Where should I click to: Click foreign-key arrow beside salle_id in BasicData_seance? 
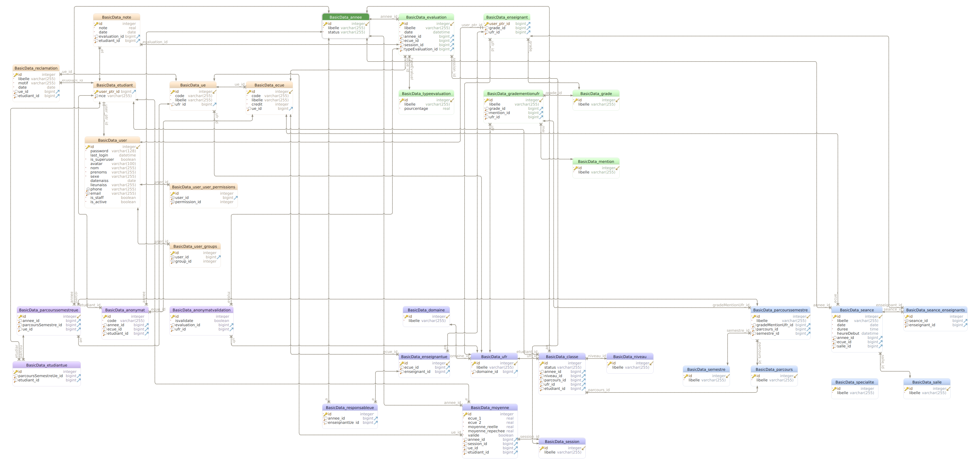pos(880,346)
